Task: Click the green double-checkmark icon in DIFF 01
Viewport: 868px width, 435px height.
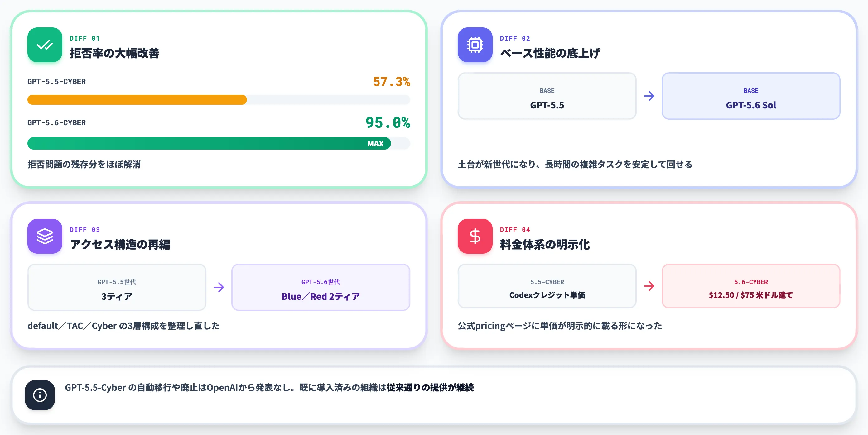Action: [x=45, y=45]
